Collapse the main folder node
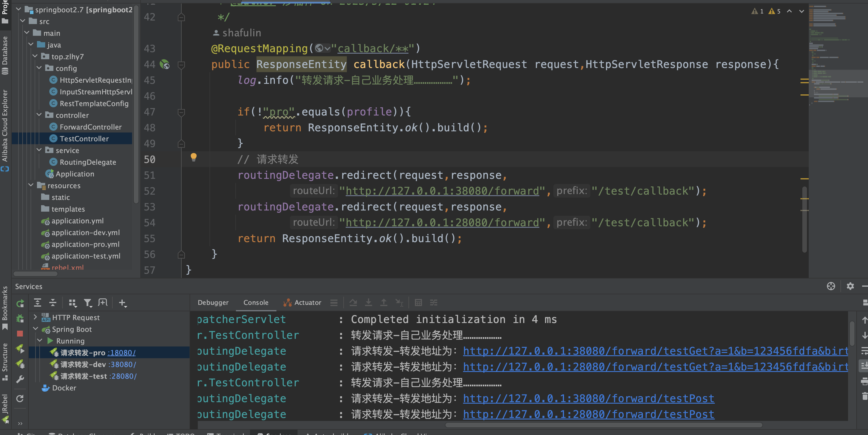Image resolution: width=868 pixels, height=435 pixels. coord(27,33)
